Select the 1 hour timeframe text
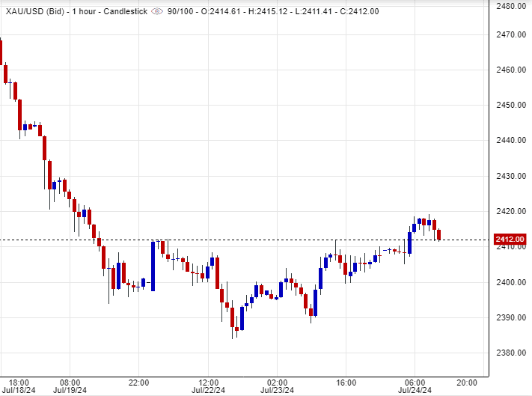Screen dimensions: 532x396 81,12
